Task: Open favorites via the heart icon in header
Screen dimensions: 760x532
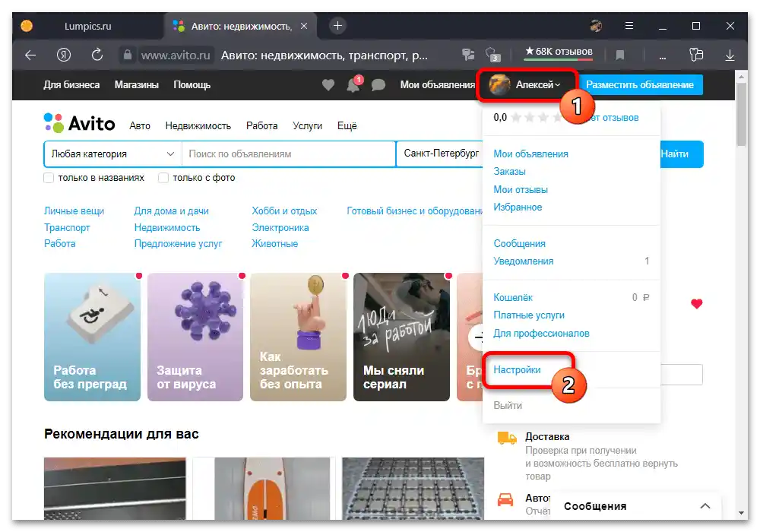Action: tap(328, 85)
